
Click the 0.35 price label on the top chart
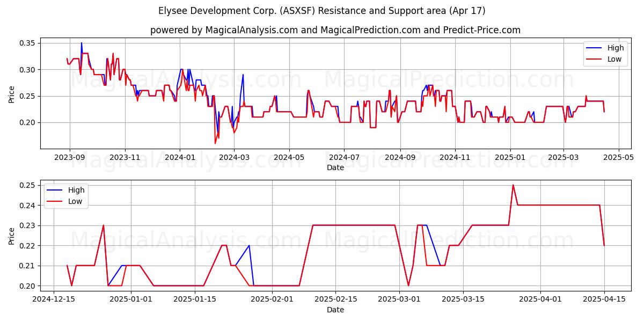27,43
